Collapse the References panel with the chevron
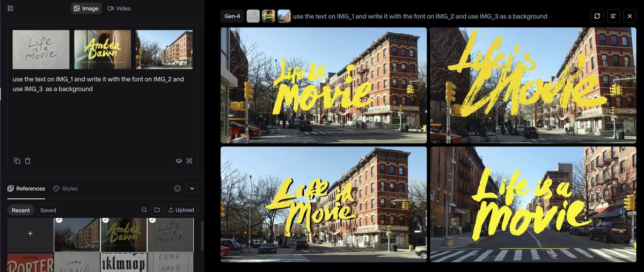644x272 pixels. [192, 189]
